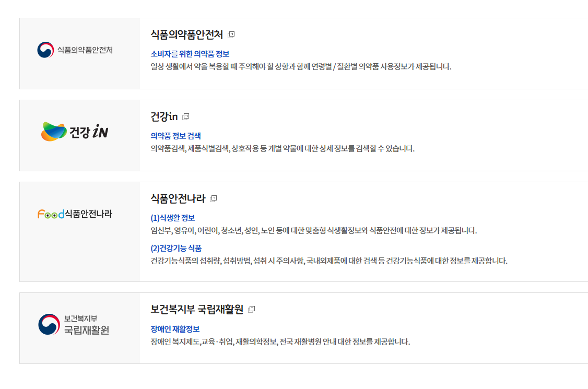
Task: Click the colorful 건강 iN logo
Action: 75,132
